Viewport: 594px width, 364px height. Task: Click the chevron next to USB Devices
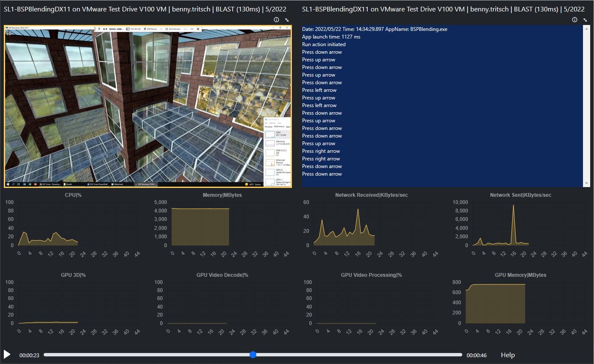pos(161,29)
